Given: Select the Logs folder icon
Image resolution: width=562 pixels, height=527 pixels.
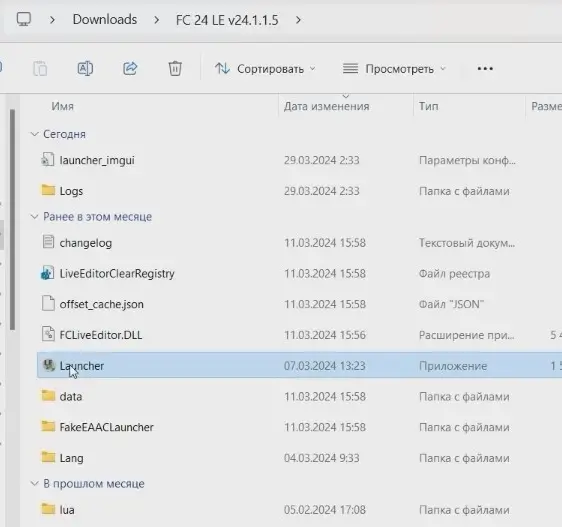Looking at the screenshot, I should pyautogui.click(x=48, y=190).
